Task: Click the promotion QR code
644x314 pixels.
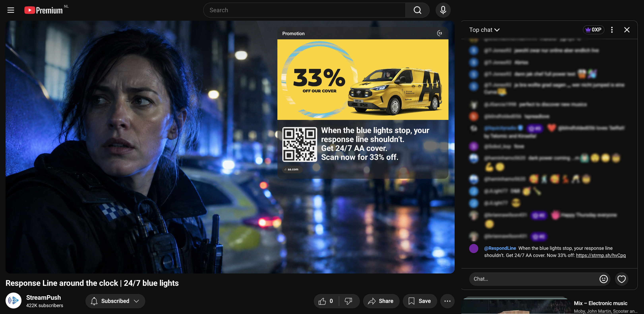Action: click(x=299, y=144)
